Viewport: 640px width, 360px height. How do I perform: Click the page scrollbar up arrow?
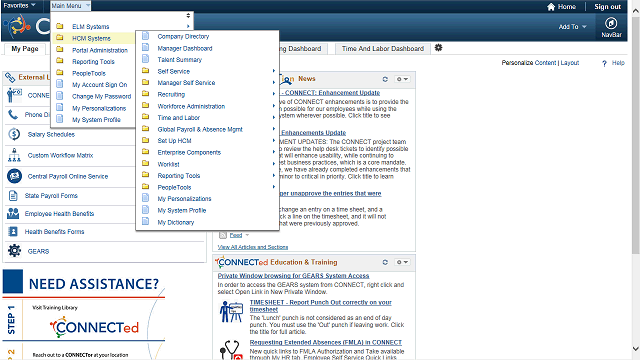tap(636, 11)
